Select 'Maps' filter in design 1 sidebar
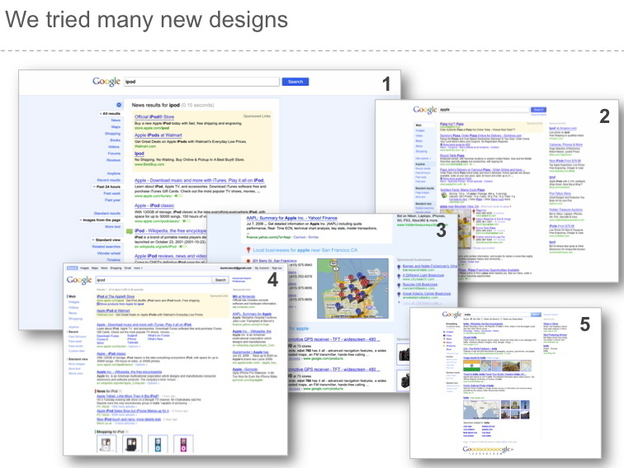The width and height of the screenshot is (624, 468). (x=116, y=127)
